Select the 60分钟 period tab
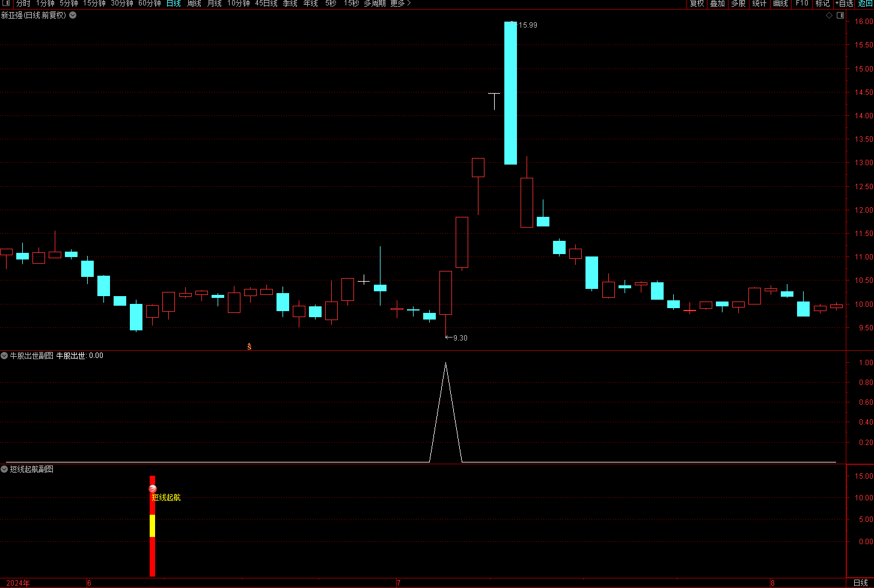 click(x=150, y=4)
